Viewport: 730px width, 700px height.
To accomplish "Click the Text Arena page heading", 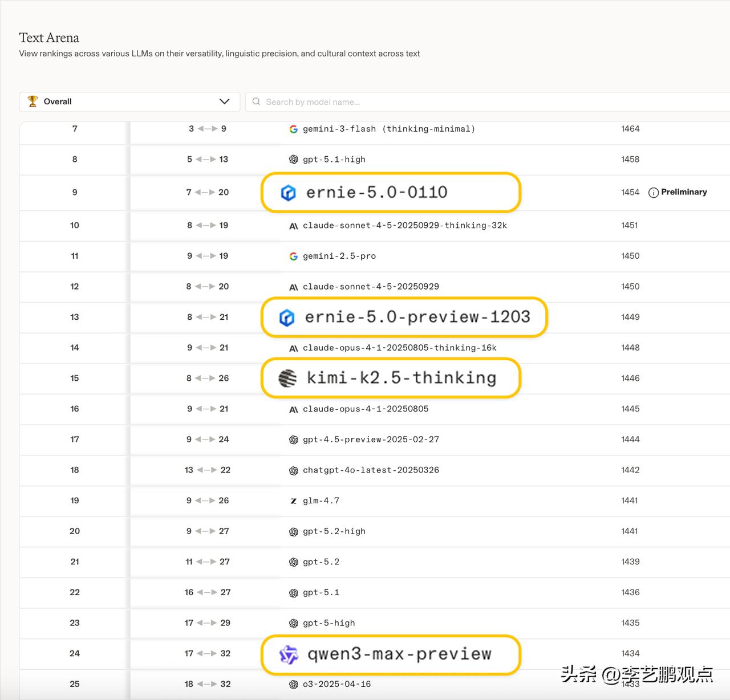I will point(49,38).
